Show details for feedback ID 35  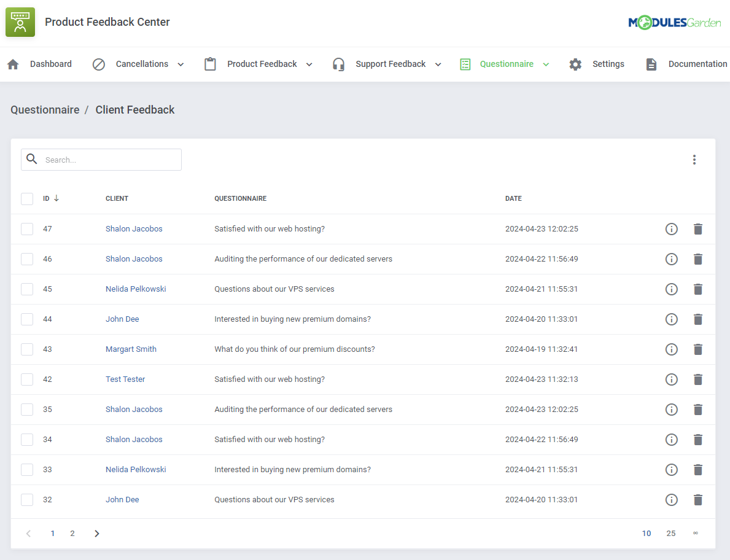671,410
